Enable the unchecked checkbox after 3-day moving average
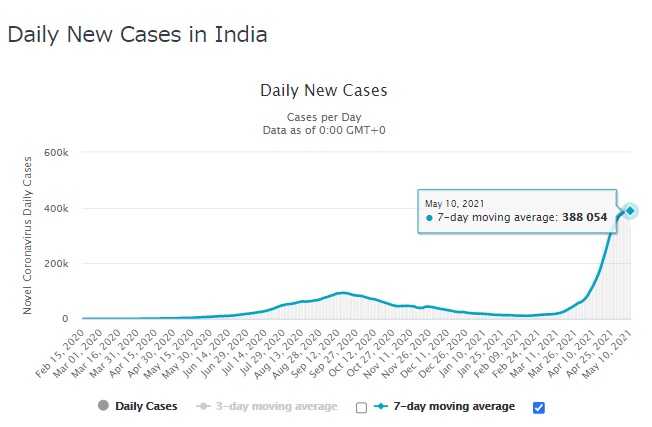 [x=361, y=407]
